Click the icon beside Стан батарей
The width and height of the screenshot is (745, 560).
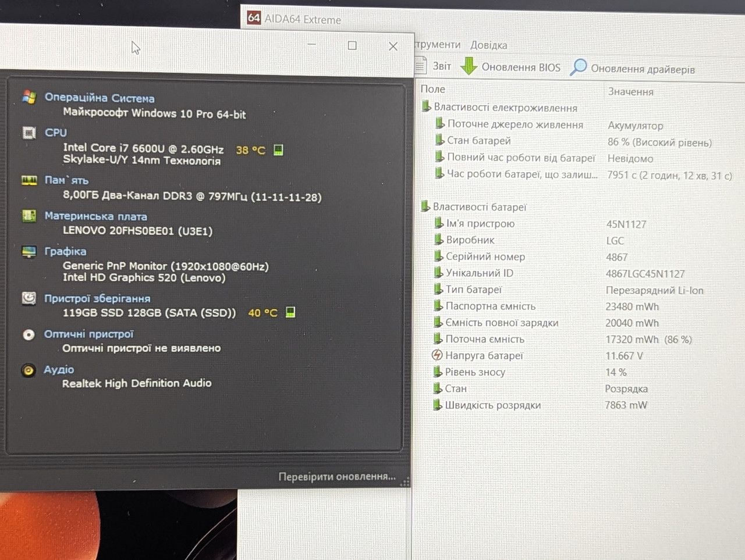(x=440, y=140)
